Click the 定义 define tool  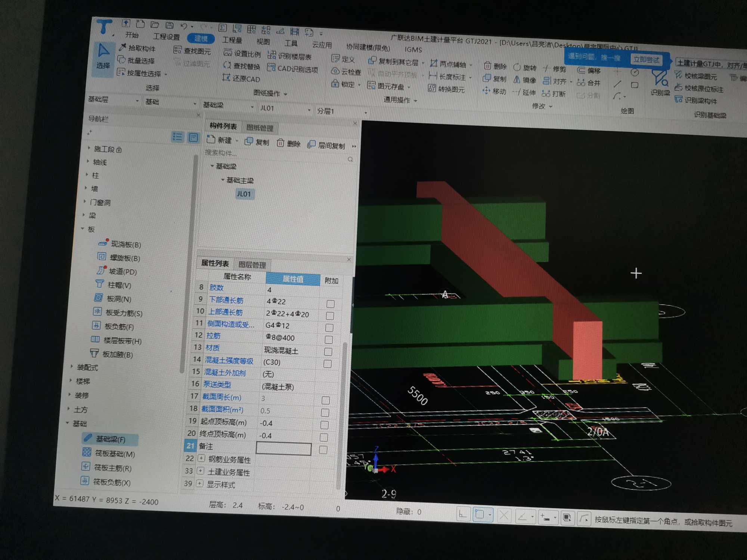[x=343, y=59]
